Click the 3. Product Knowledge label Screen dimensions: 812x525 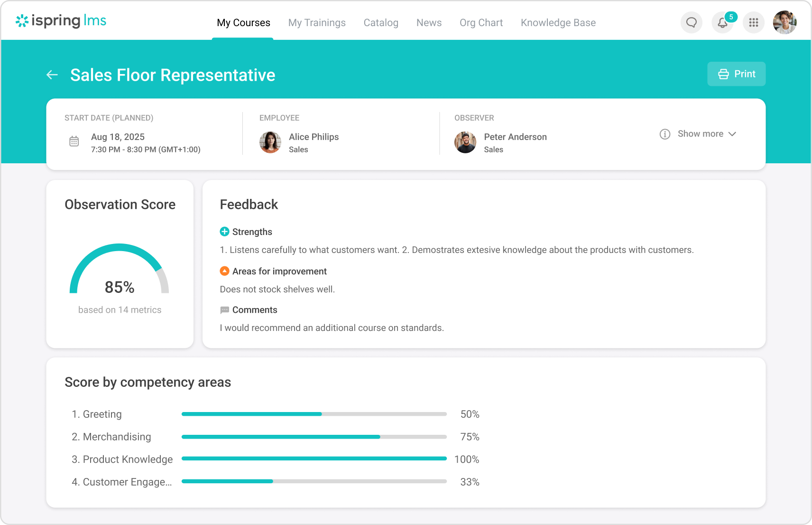click(x=122, y=459)
